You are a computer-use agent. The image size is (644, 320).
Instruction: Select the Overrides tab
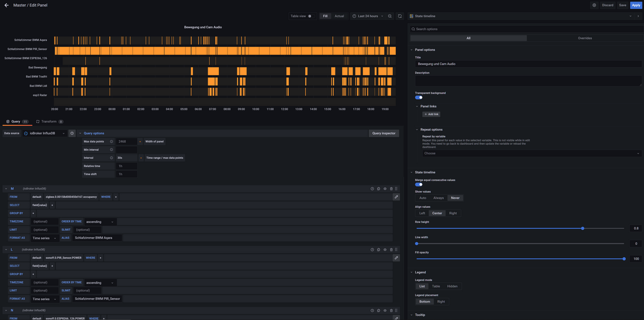pyautogui.click(x=584, y=38)
